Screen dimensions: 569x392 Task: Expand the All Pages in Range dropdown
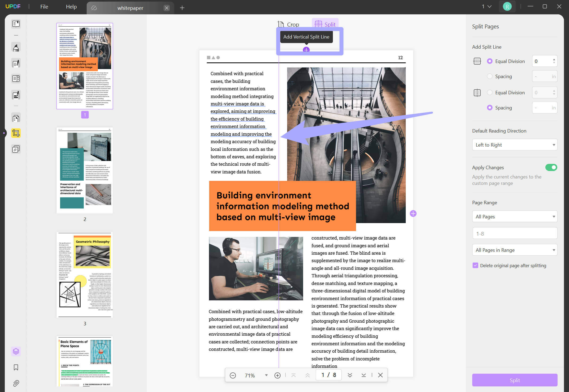pyautogui.click(x=514, y=250)
